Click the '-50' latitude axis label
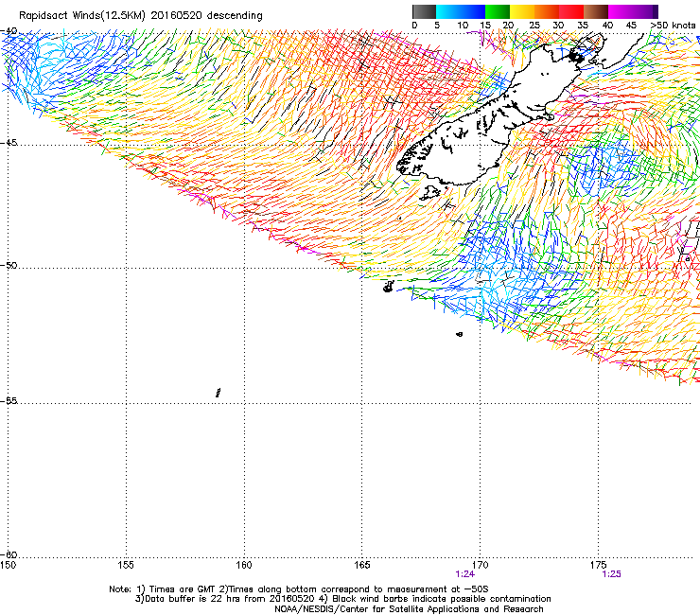 point(9,266)
